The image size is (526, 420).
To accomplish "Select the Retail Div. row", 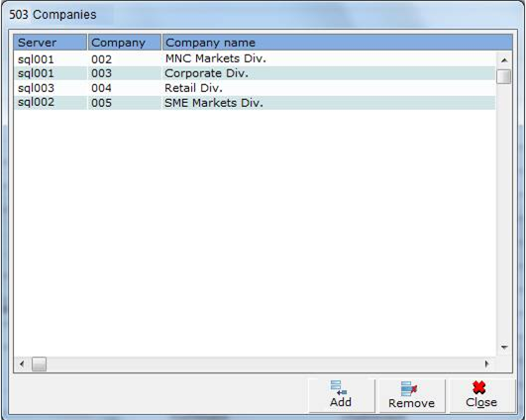I will click(255, 88).
